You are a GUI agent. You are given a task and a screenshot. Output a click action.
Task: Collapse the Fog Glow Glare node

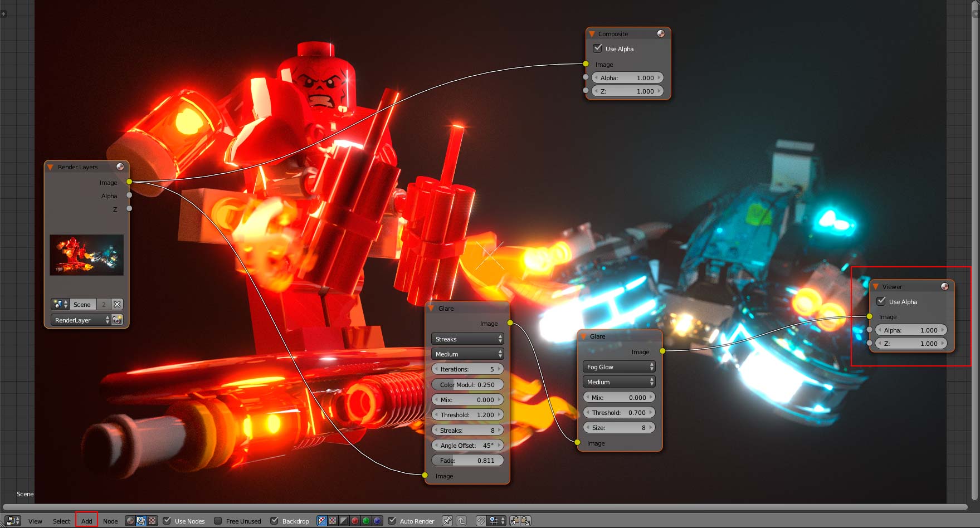click(583, 336)
